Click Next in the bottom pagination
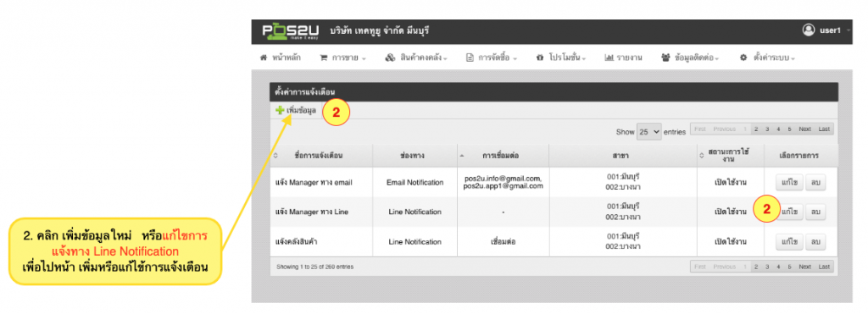Viewport: 868px width, 314px height. click(x=805, y=267)
